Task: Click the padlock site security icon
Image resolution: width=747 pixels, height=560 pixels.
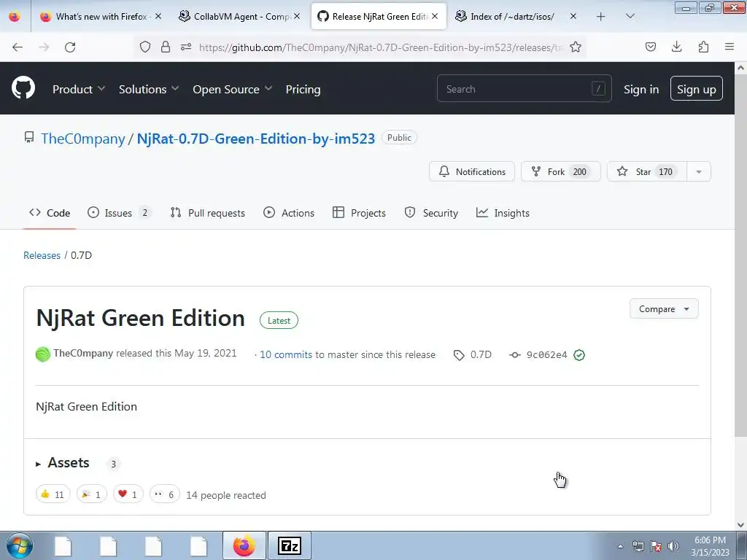Action: point(166,47)
